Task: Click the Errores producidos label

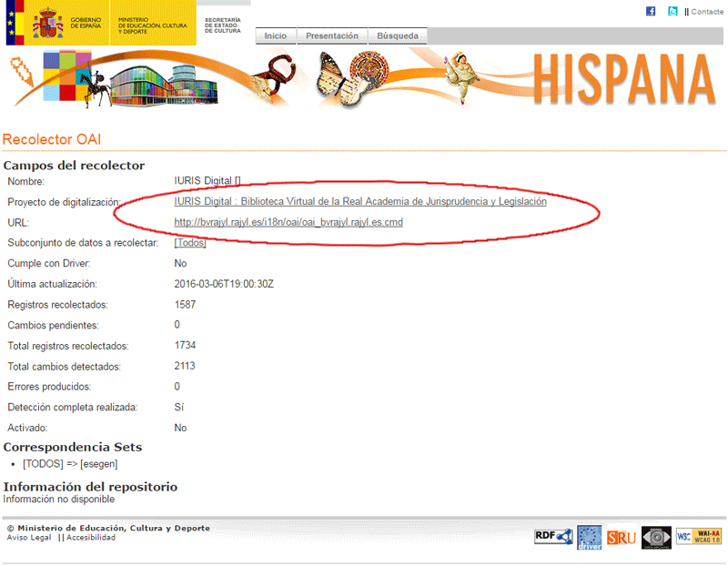Action: tap(49, 387)
